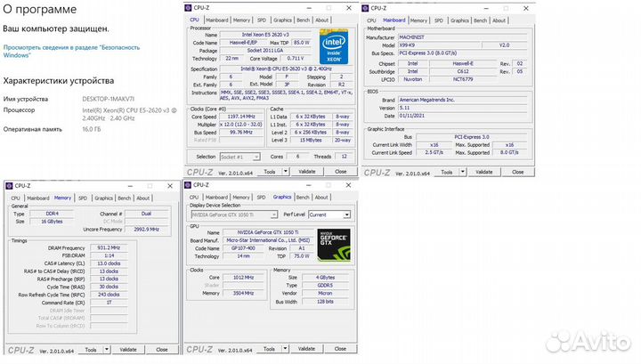This screenshot has width=641, height=364.
Task: Open About tab in the CPU window
Action: [x=321, y=20]
